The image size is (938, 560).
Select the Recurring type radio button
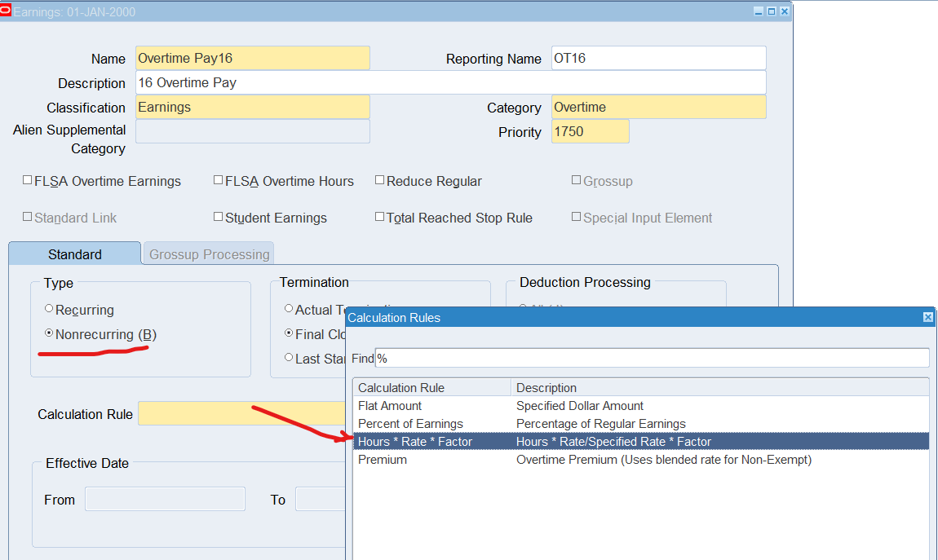(x=49, y=309)
